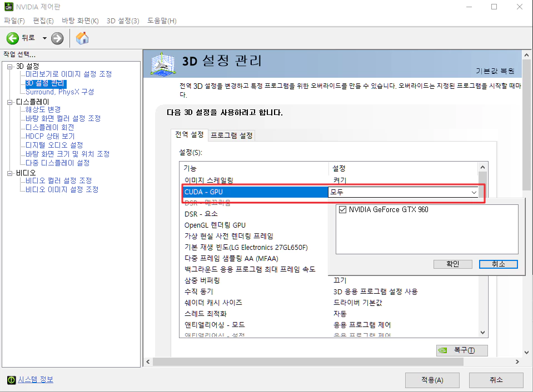Select 디지털 오디오 설정
Viewport: 533px width, 392px height.
[54, 145]
